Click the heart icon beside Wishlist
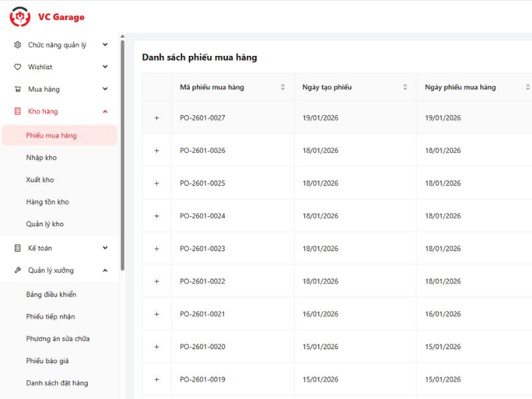Image resolution: width=532 pixels, height=399 pixels. 17,66
